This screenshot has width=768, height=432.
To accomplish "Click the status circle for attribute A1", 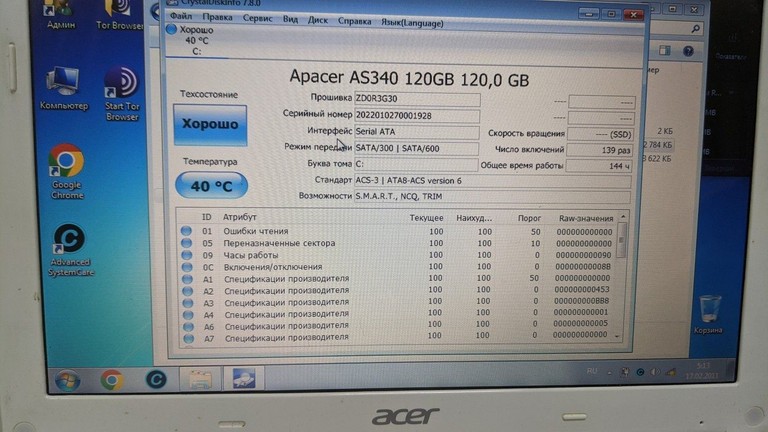I will pyautogui.click(x=187, y=279).
